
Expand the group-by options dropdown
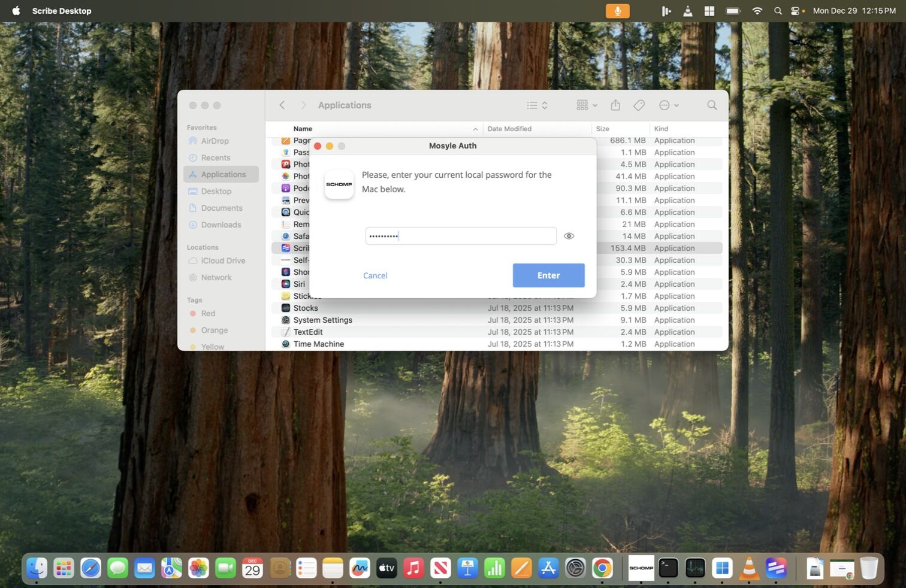coord(587,105)
